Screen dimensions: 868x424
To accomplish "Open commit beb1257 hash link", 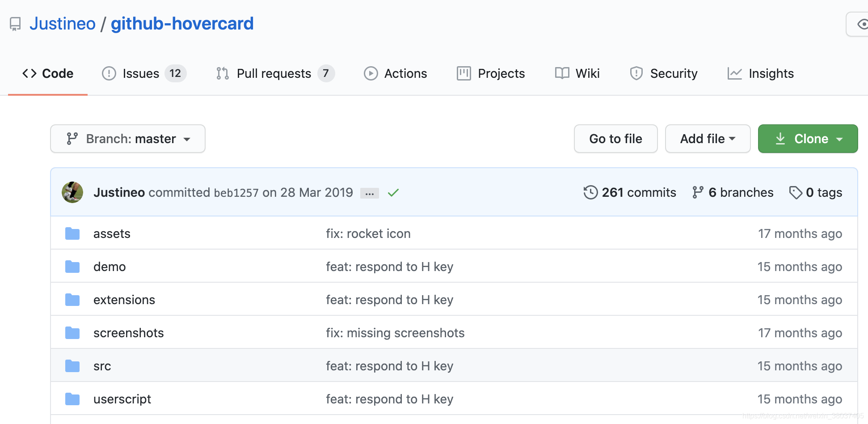I will (x=236, y=193).
